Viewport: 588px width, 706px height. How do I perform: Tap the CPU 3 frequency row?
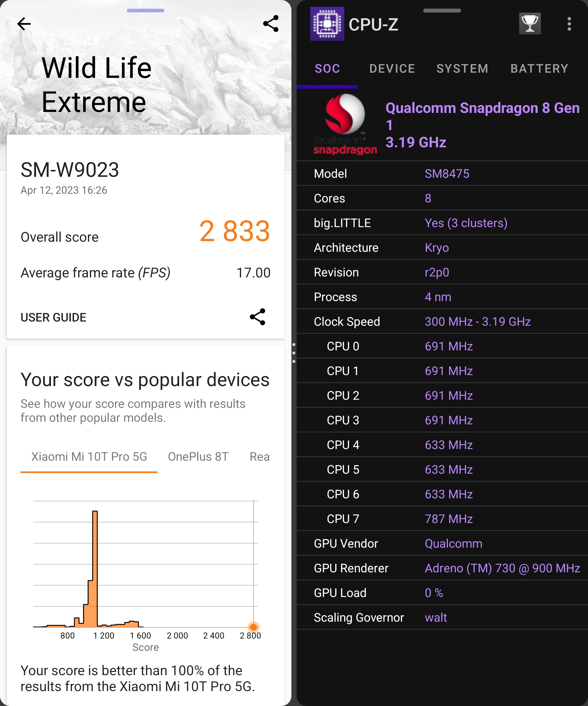[442, 420]
